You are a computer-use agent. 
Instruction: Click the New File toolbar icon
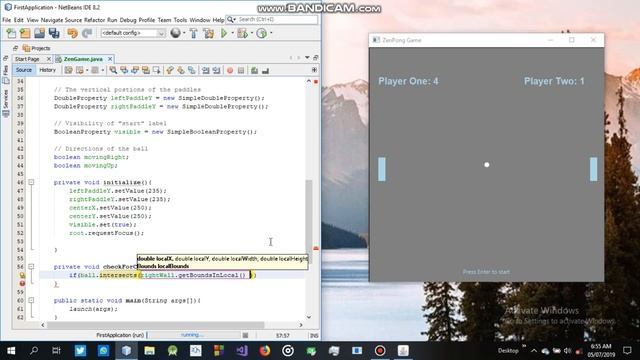click(x=11, y=33)
